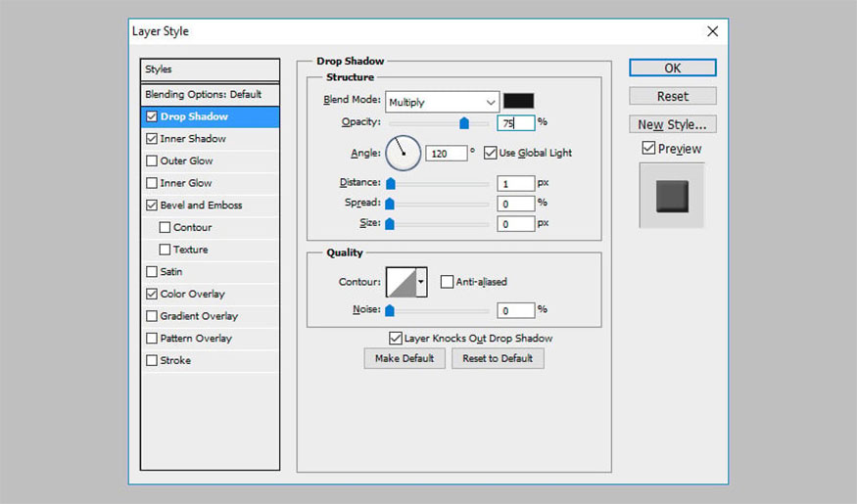This screenshot has height=504, width=857.
Task: Click the Distance value input field
Action: (x=515, y=183)
